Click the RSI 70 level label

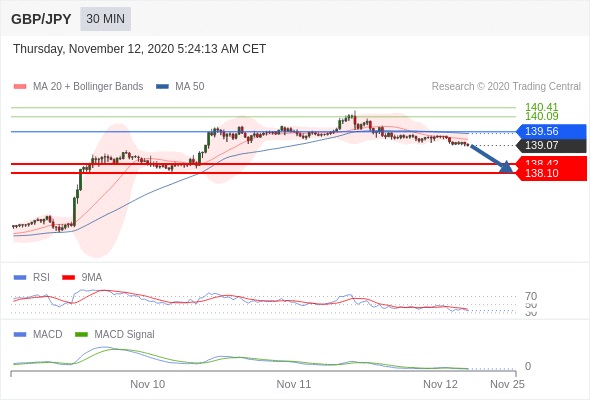pos(531,296)
